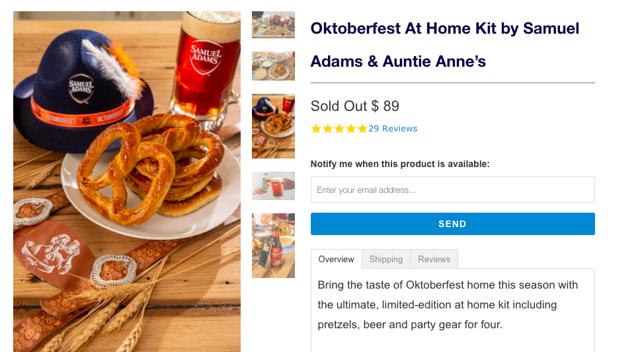
Task: Click the first yellow rating star
Action: [x=316, y=129]
